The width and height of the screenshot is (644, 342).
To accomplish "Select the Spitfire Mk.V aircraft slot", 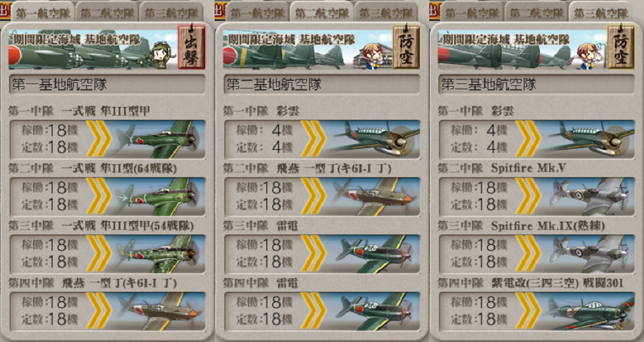I will pyautogui.click(x=537, y=196).
